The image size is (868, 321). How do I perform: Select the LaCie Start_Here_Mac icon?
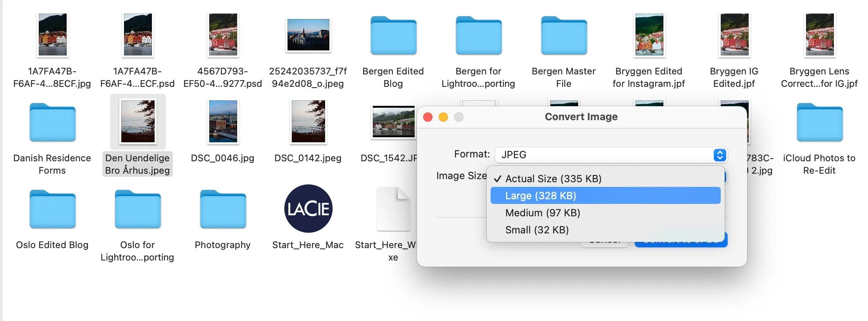click(308, 209)
